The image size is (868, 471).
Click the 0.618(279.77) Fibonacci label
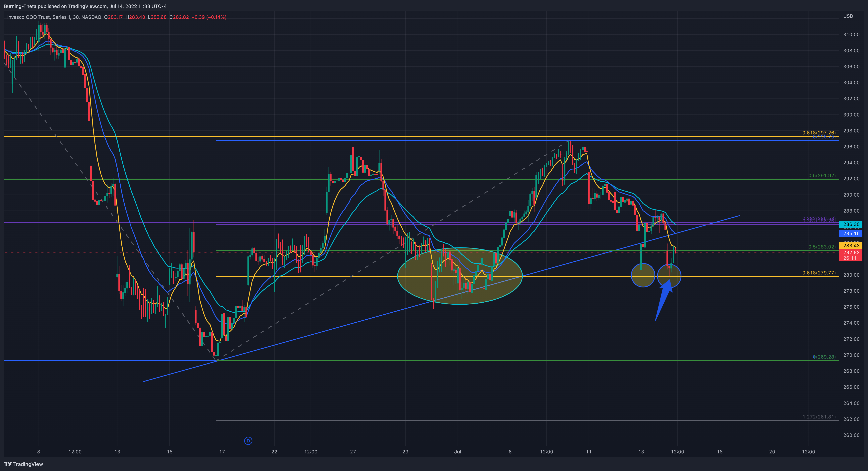pyautogui.click(x=819, y=273)
